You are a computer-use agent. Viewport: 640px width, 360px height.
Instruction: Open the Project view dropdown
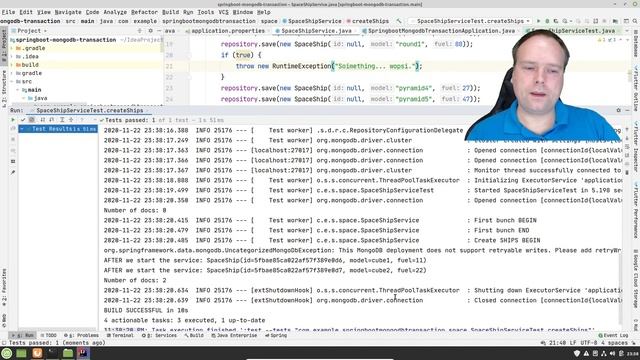(29, 31)
